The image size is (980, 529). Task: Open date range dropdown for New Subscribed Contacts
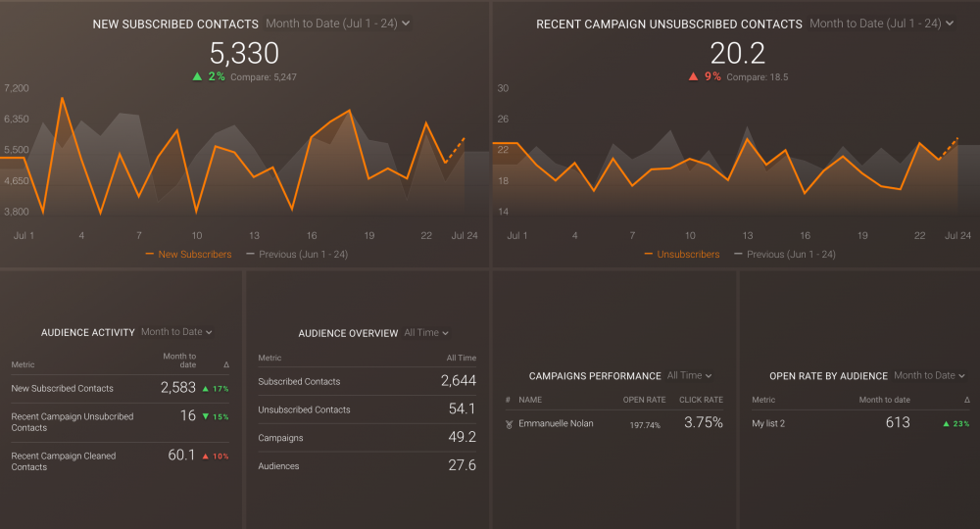[x=337, y=24]
